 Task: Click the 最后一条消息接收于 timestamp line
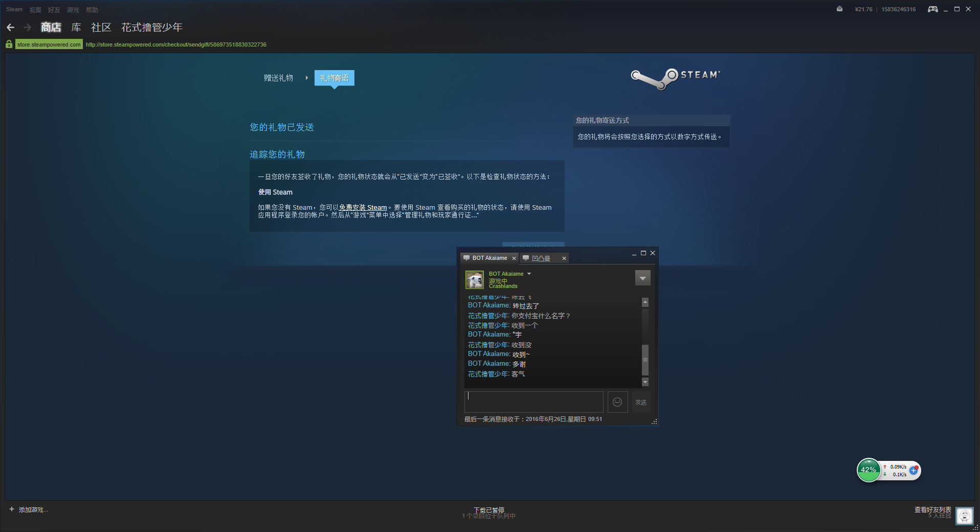click(x=533, y=419)
